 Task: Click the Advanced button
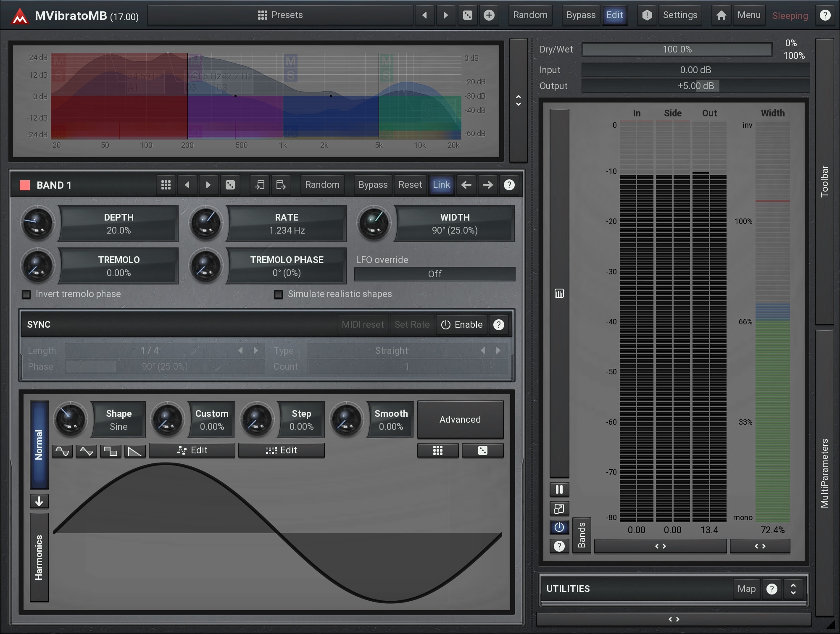click(x=460, y=419)
